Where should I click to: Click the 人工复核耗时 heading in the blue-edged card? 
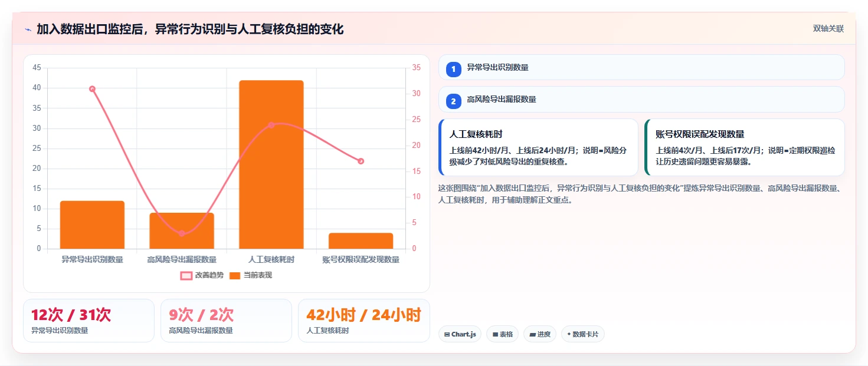tap(476, 134)
